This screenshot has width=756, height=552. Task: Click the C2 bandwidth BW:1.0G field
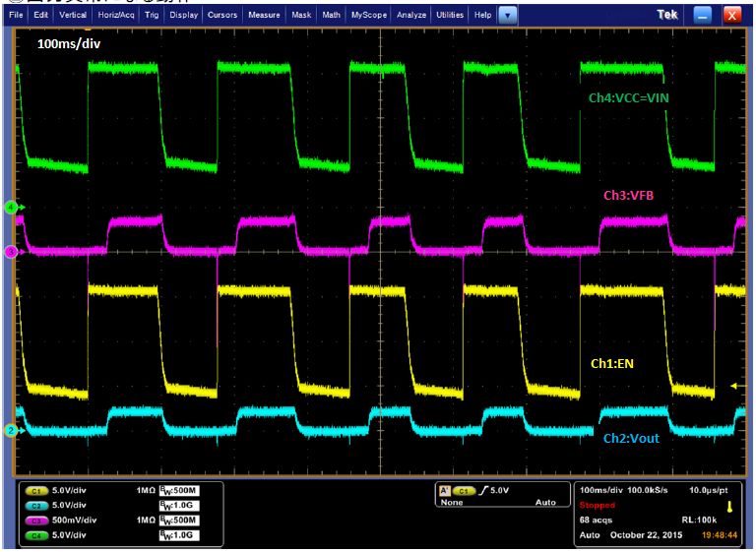[179, 505]
